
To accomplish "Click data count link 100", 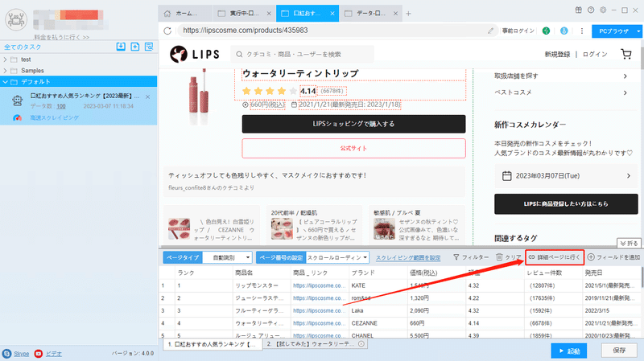I will [61, 106].
